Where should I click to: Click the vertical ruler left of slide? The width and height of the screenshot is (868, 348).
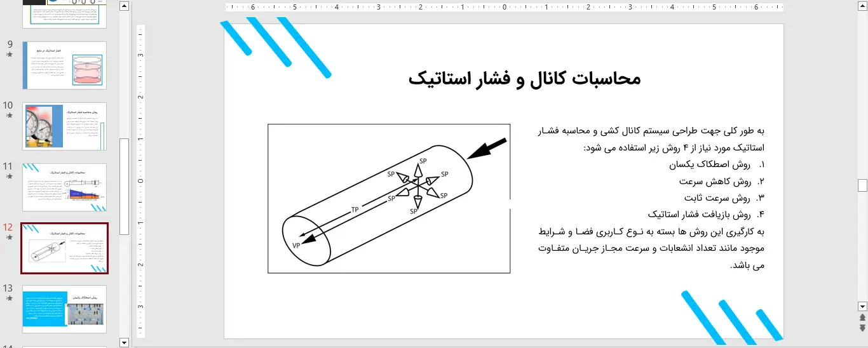141,181
